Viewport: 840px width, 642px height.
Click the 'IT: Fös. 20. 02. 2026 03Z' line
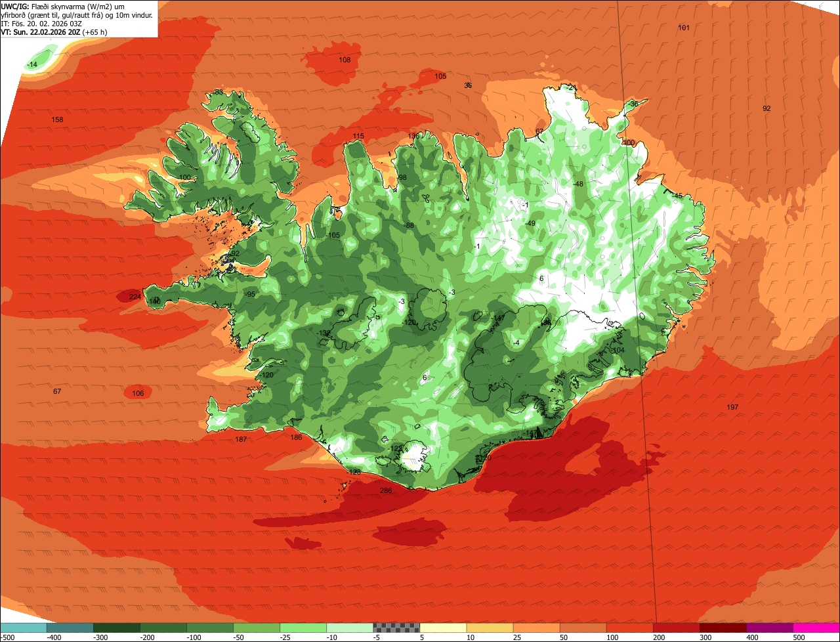[41, 23]
